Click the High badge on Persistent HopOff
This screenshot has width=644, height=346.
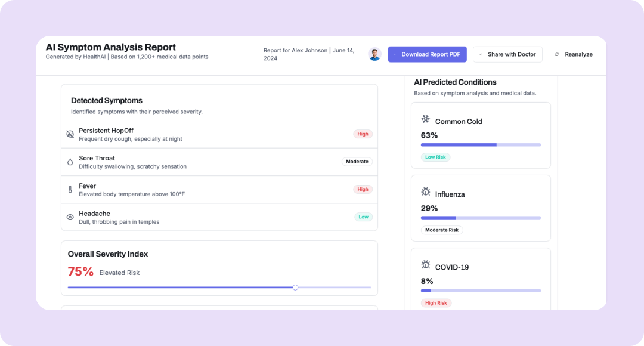pos(363,134)
